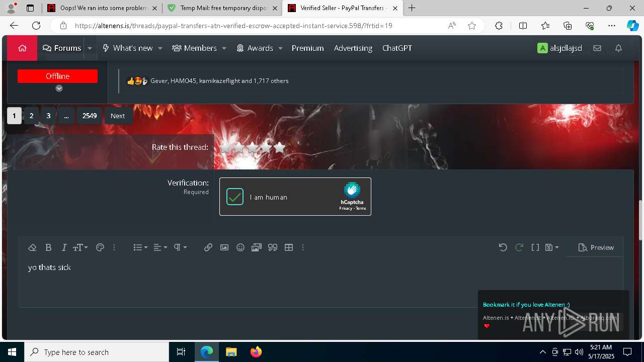Viewport: 644px width, 362px height.
Task: Expand the Members dropdown arrow
Action: point(224,48)
